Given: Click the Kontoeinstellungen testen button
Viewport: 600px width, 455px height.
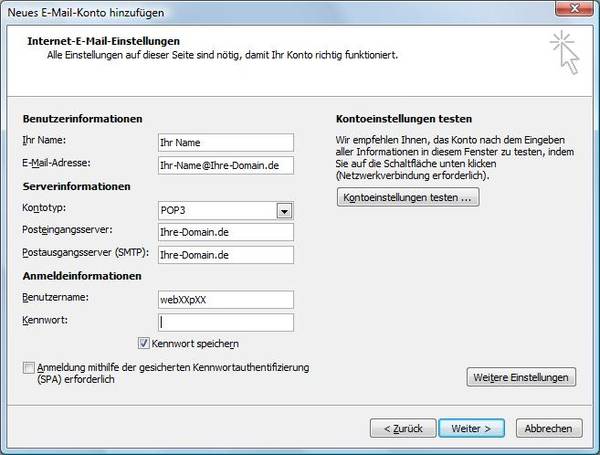Looking at the screenshot, I should pos(409,198).
